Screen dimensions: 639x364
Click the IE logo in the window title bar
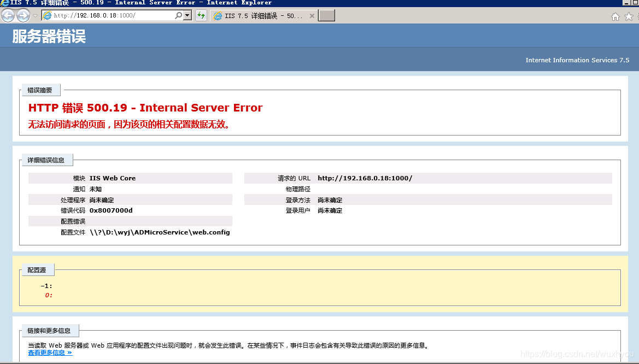click(4, 3)
